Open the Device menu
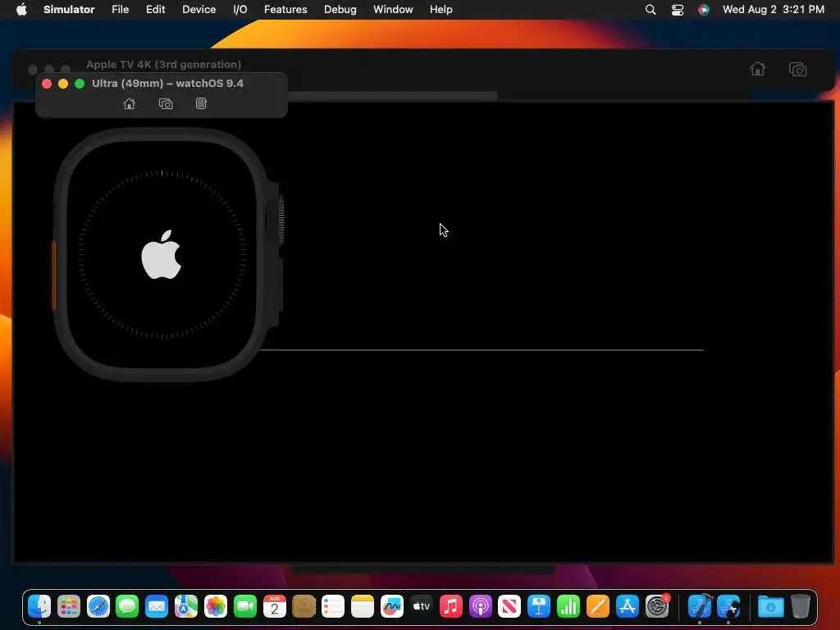The width and height of the screenshot is (840, 630). (199, 10)
